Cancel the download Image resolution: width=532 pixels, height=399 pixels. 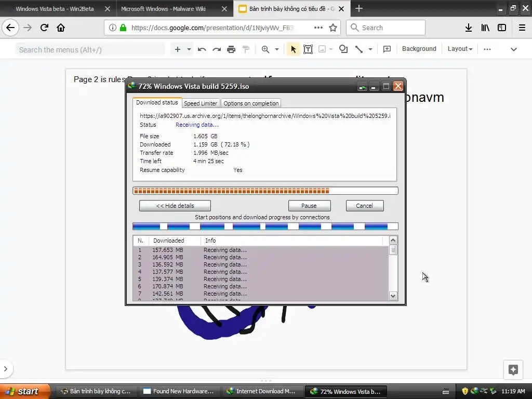pyautogui.click(x=364, y=206)
